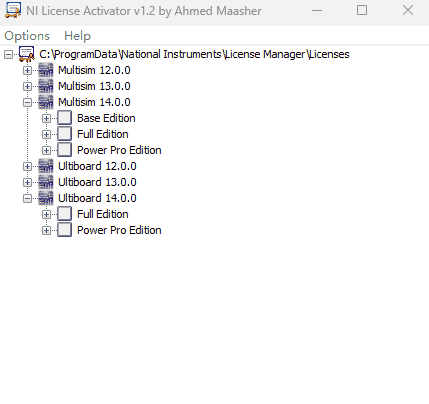Select Power Pro Edition label under Multisim 14.0.0

coord(119,150)
